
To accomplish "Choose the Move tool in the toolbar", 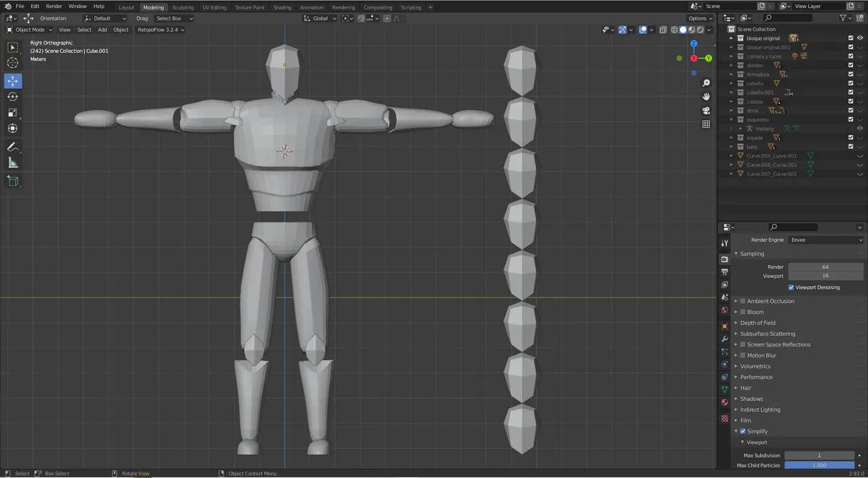I will 13,81.
